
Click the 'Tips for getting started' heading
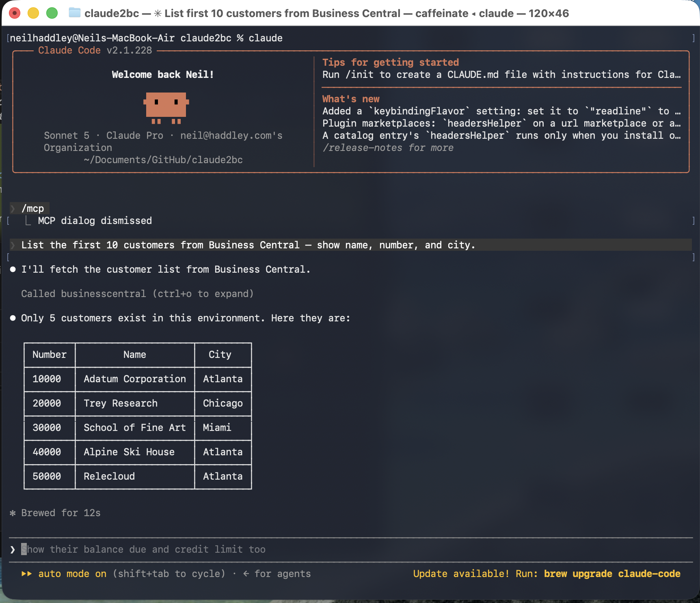(391, 62)
